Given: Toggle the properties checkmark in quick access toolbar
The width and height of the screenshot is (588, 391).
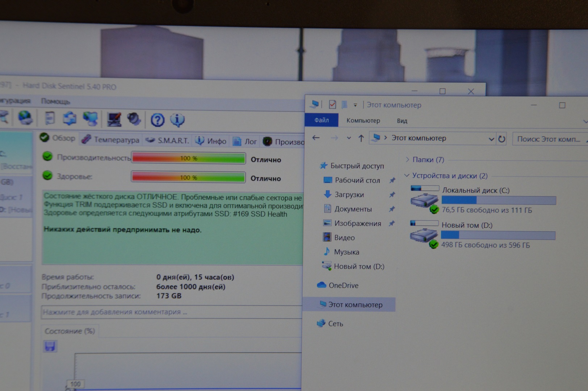Looking at the screenshot, I should (332, 105).
